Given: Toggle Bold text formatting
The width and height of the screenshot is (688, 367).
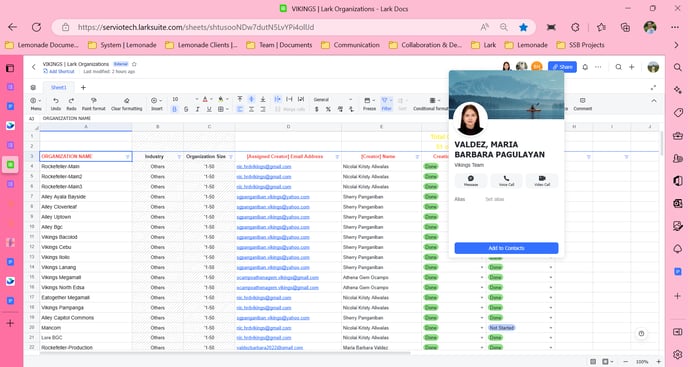Looking at the screenshot, I should point(175,109).
